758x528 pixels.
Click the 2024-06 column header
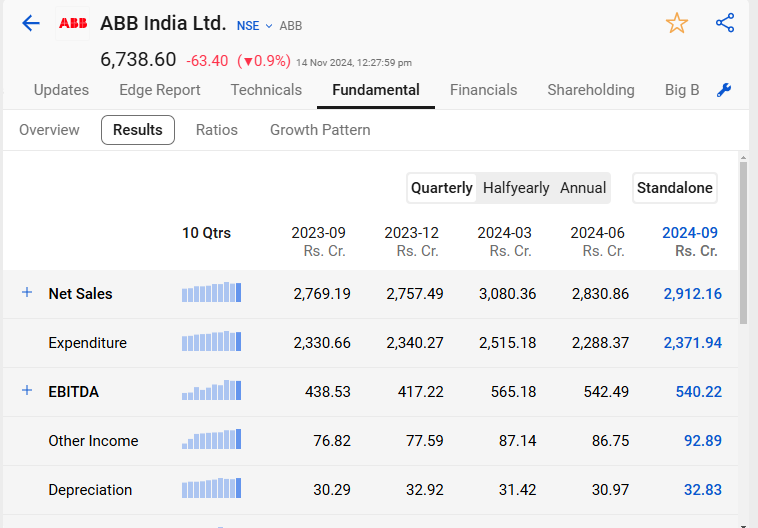(598, 241)
